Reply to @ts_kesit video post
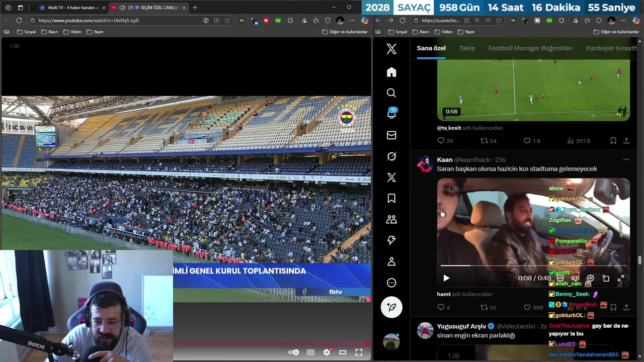The image size is (644, 362). pos(445,141)
